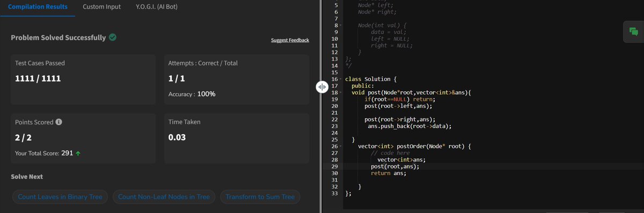The height and width of the screenshot is (213, 644).
Task: Click the Solve Next heading
Action: (x=27, y=177)
